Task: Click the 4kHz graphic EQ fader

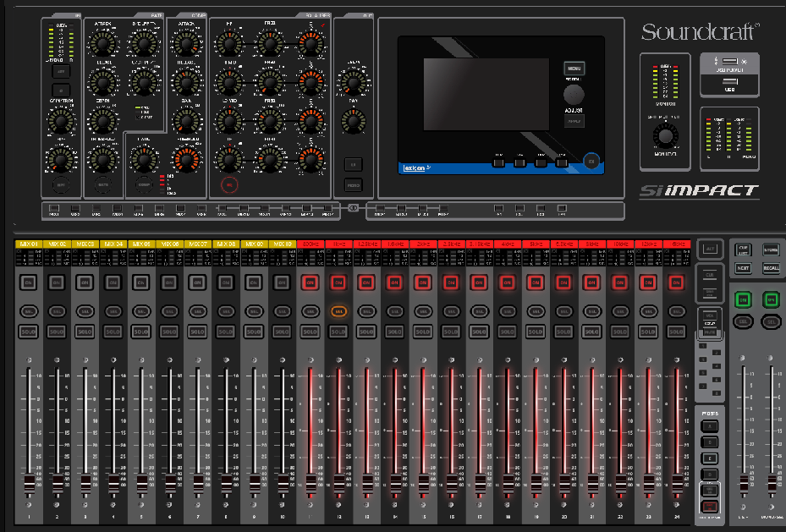Action: 508,485
